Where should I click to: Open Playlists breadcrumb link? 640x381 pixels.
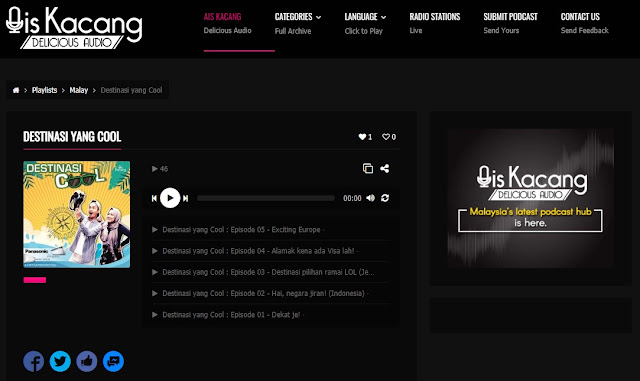click(x=44, y=90)
